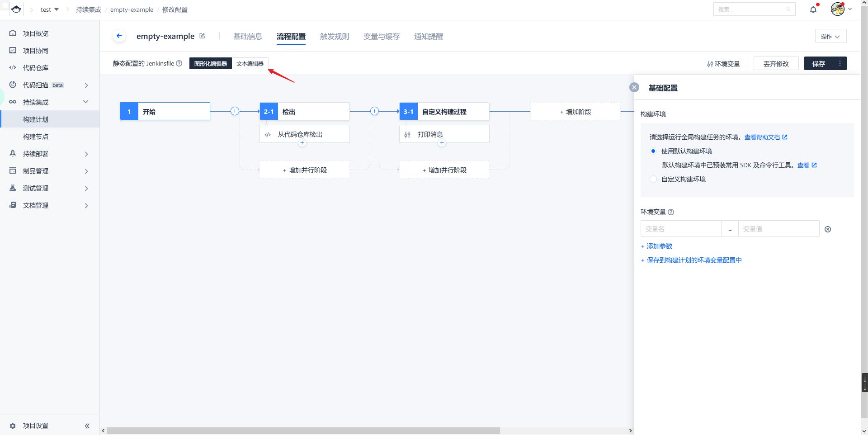Open 查看帮助文档 link
Viewport: 868px width, 435px height.
click(x=763, y=137)
